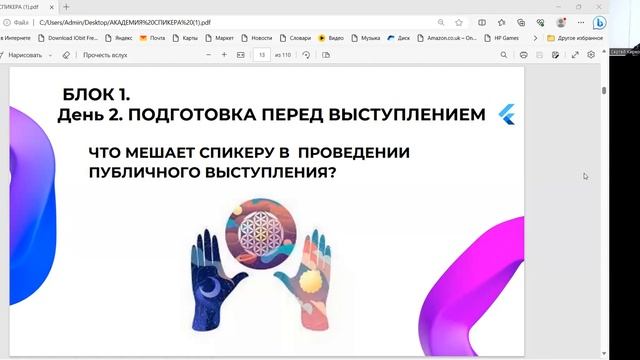640x360 pixels.
Task: Click the blue arrow logo on slide
Action: (x=507, y=114)
